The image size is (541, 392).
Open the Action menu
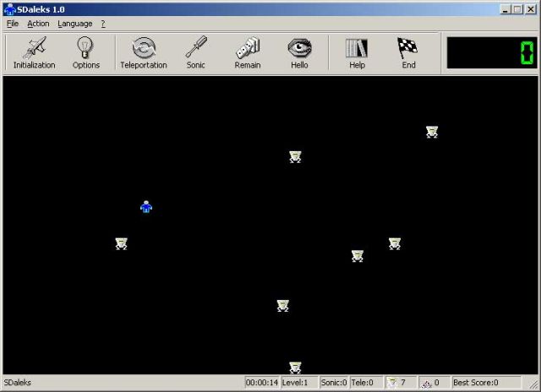[38, 24]
